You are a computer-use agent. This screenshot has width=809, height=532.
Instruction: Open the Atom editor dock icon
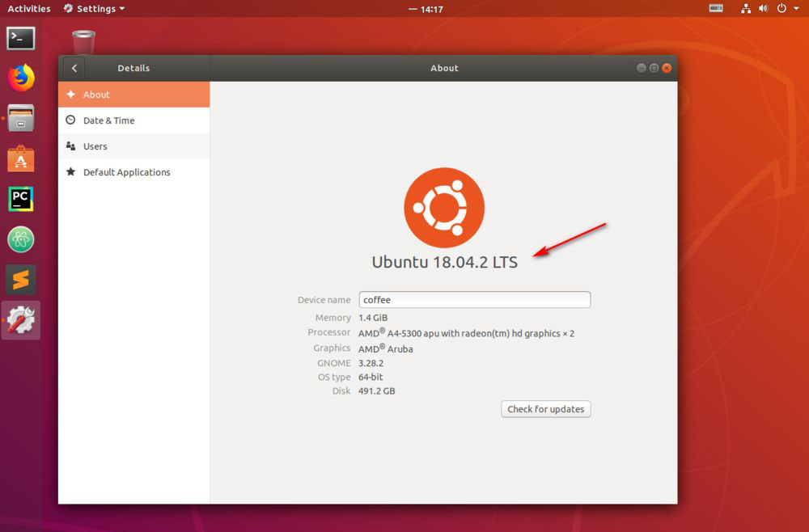(x=21, y=239)
